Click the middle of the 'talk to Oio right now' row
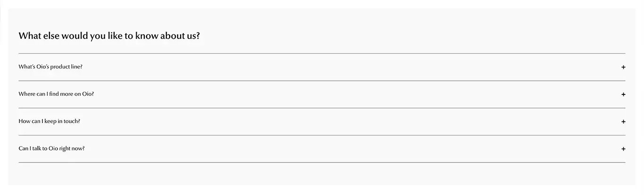 click(322, 149)
